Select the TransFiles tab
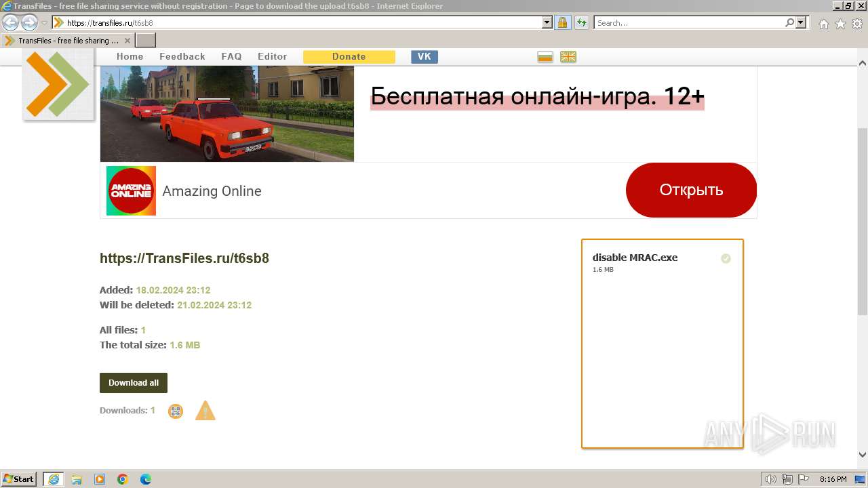Screen dimensions: 868x488 point(67,41)
